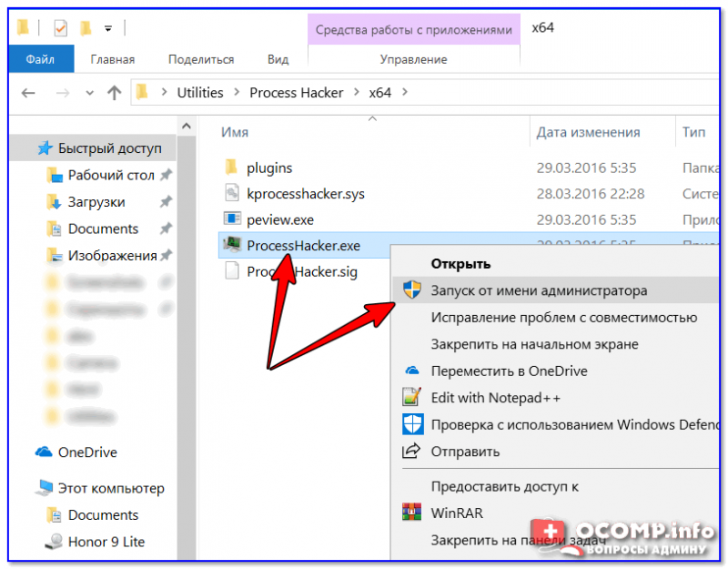728x569 pixels.
Task: Open the Управление ribbon tab
Action: pos(413,59)
